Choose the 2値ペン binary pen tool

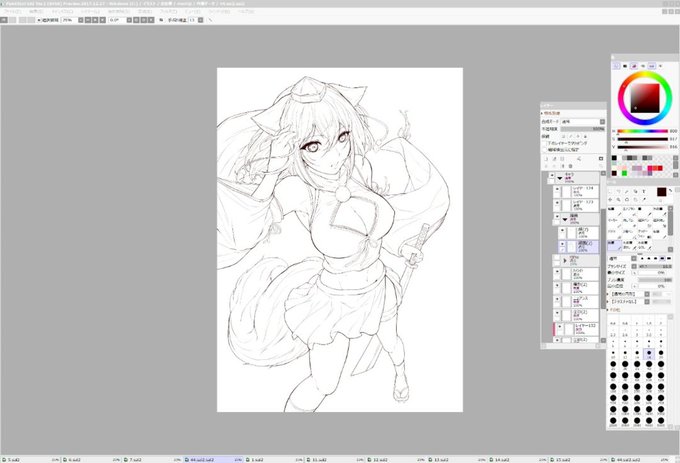pos(630,235)
